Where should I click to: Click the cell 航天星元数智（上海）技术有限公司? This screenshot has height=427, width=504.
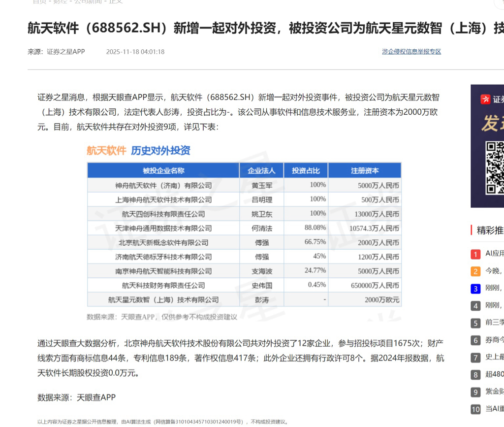(163, 300)
